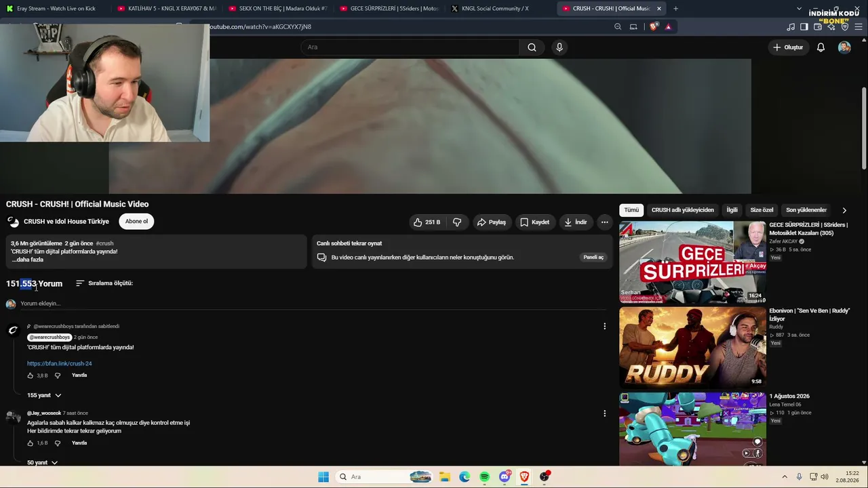Image resolution: width=868 pixels, height=488 pixels.
Task: Open the live chat replay with Paneli aç
Action: coord(593,258)
